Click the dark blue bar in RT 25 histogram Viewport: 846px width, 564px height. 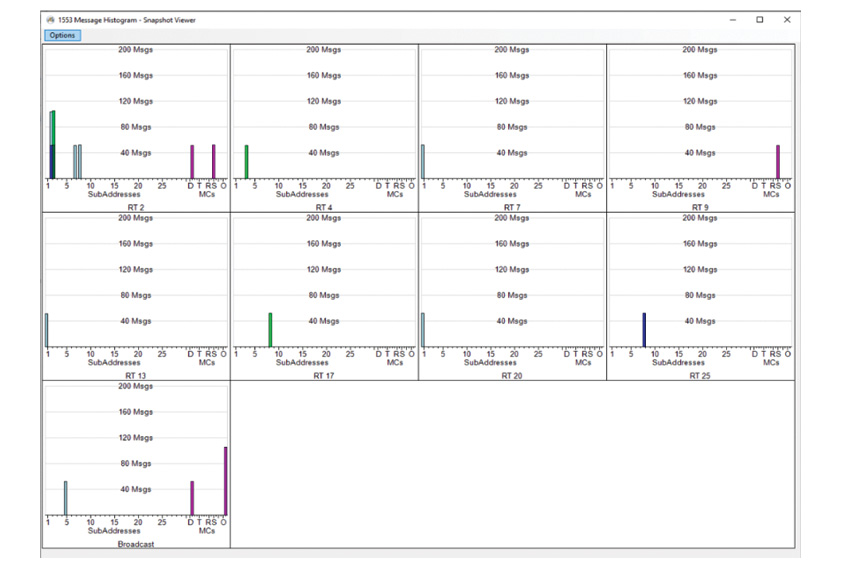pos(644,329)
